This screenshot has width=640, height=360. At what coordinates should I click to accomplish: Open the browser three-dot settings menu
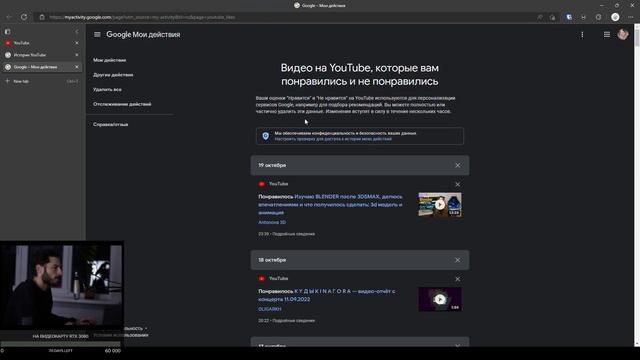click(x=631, y=17)
